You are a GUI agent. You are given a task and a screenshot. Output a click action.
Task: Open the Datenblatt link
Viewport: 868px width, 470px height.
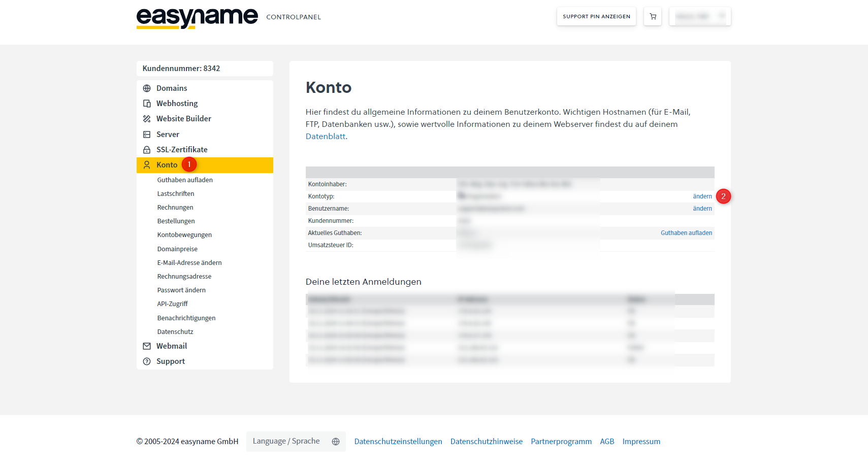point(325,136)
